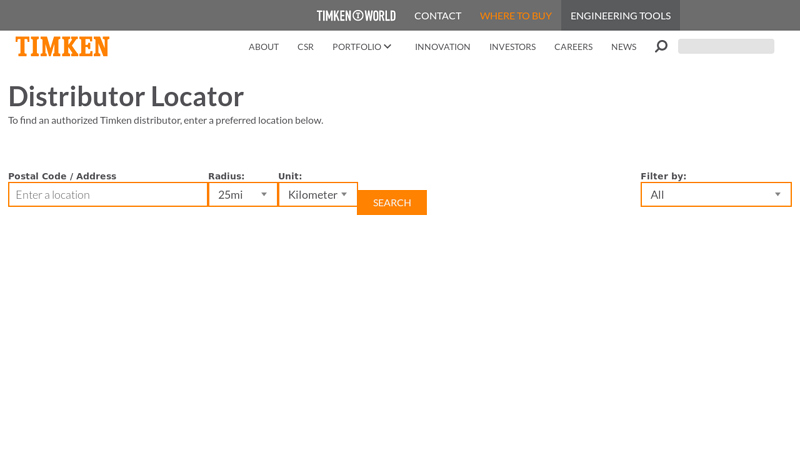Go to Innovation page
The width and height of the screenshot is (800, 450).
(x=442, y=47)
